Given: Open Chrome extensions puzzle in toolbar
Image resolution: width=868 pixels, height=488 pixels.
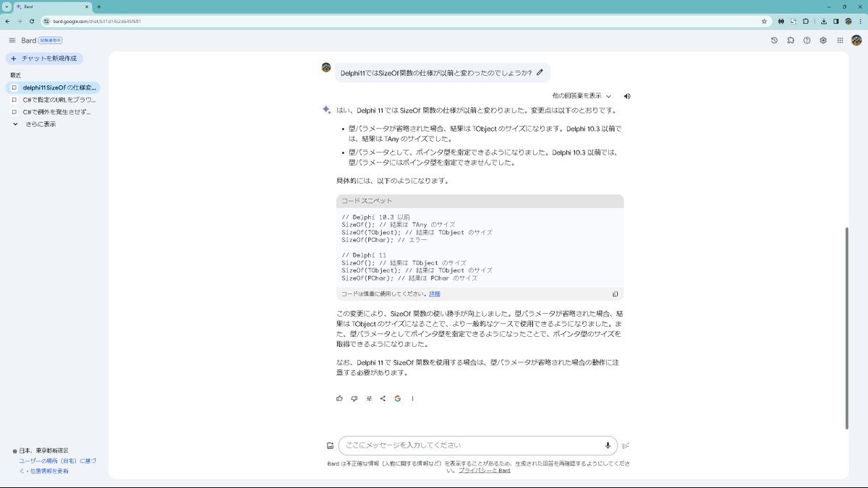Looking at the screenshot, I should coord(805,21).
